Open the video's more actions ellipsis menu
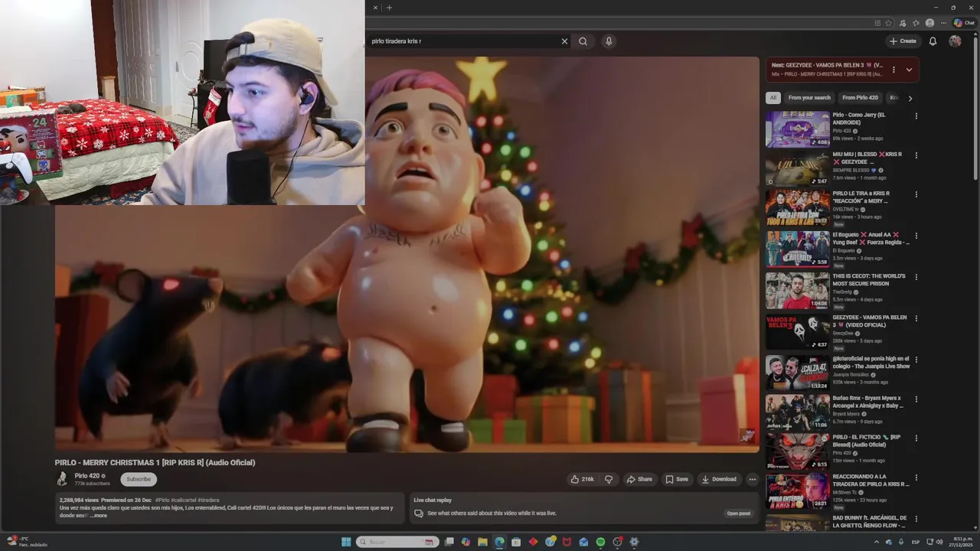 pos(752,479)
